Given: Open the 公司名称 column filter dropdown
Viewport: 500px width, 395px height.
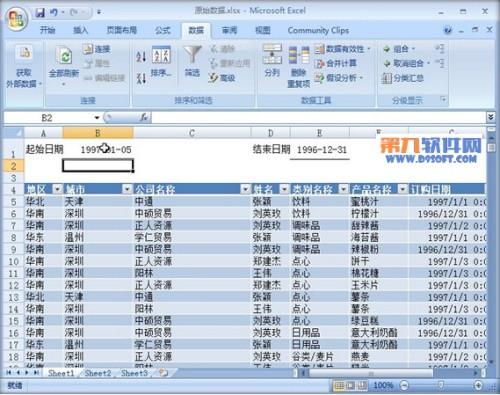Looking at the screenshot, I should [246, 189].
